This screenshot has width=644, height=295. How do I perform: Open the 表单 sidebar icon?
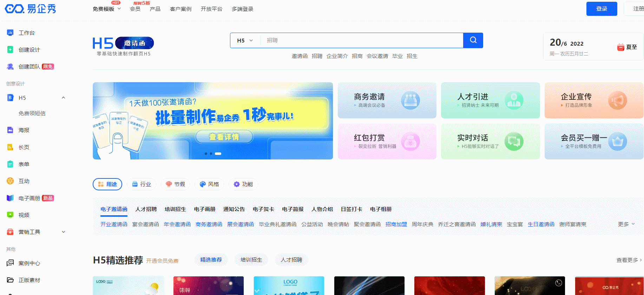coord(10,164)
